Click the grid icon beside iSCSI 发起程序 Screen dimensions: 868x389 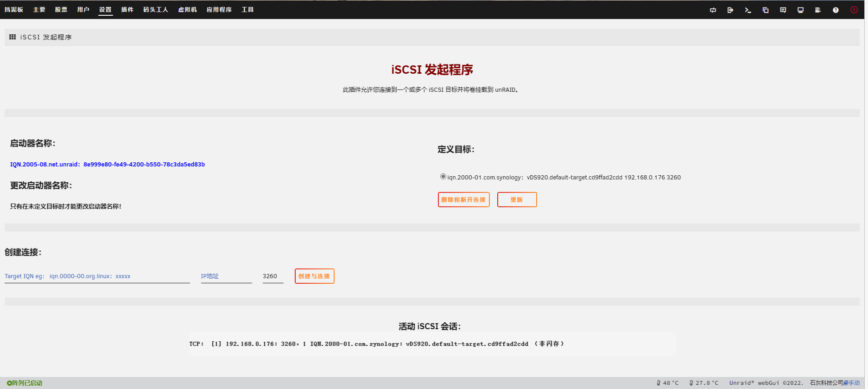point(13,37)
